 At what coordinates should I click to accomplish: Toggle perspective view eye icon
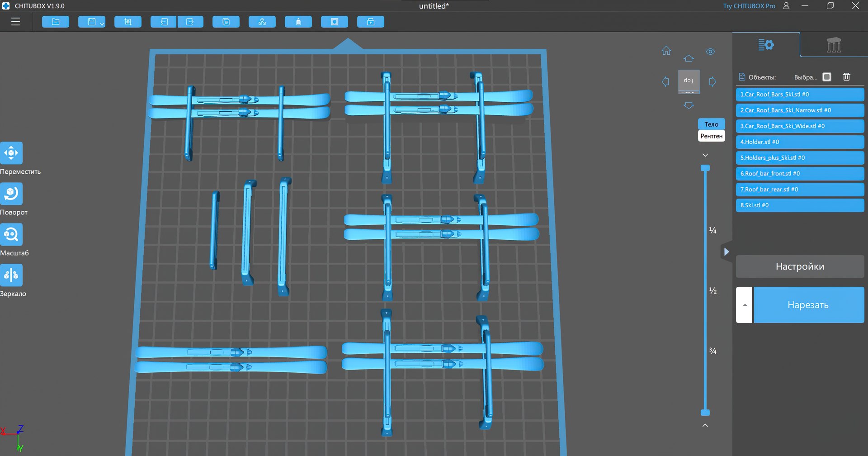(x=711, y=52)
